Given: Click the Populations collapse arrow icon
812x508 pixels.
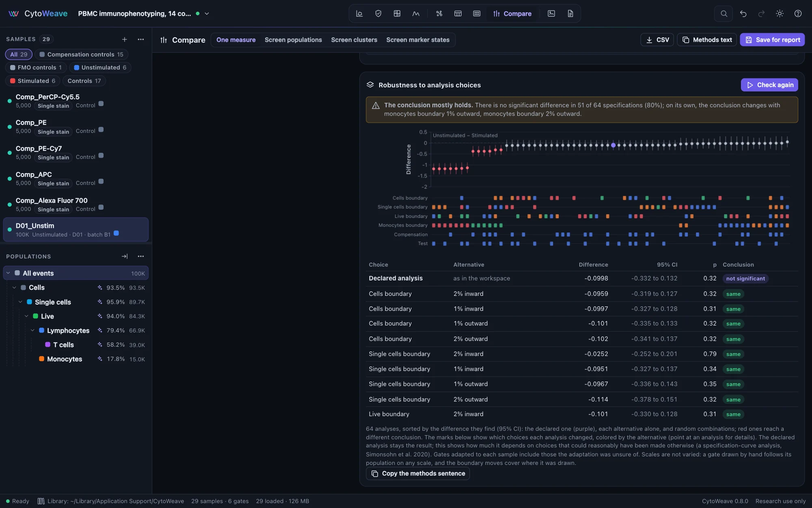Looking at the screenshot, I should (x=125, y=256).
